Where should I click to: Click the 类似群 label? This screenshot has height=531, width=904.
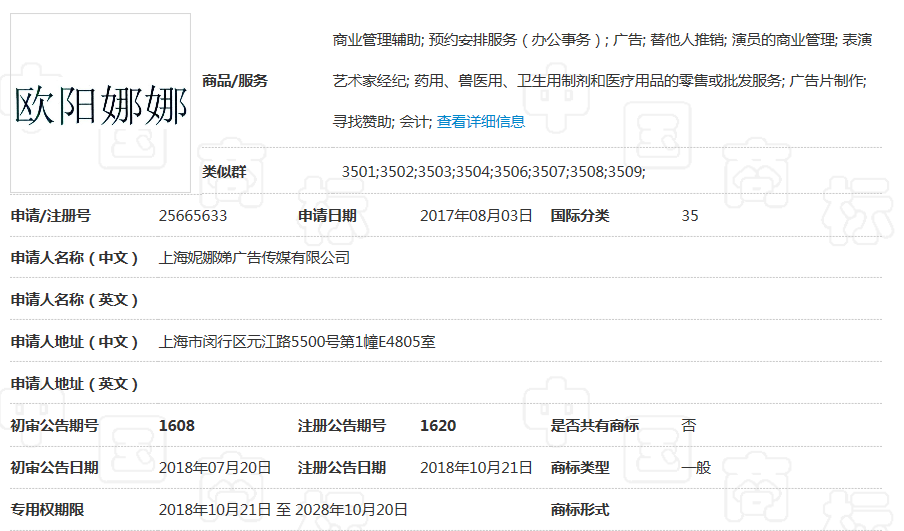pyautogui.click(x=224, y=172)
